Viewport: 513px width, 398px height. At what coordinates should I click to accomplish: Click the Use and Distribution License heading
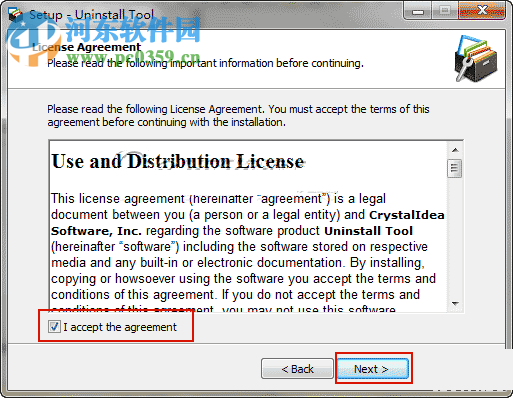tap(178, 161)
